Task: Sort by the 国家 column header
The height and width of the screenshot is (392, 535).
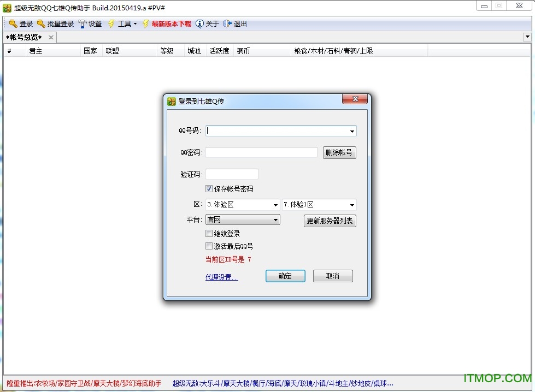Action: [91, 51]
